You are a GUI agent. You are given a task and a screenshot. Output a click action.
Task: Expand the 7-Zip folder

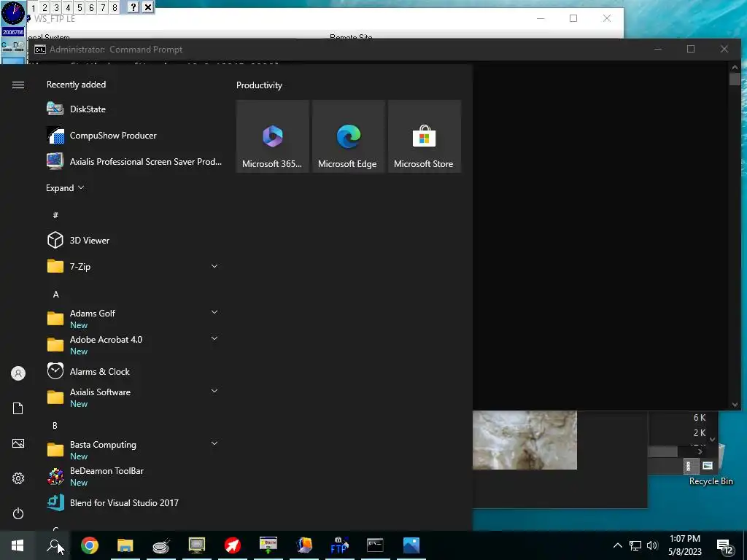pyautogui.click(x=214, y=266)
